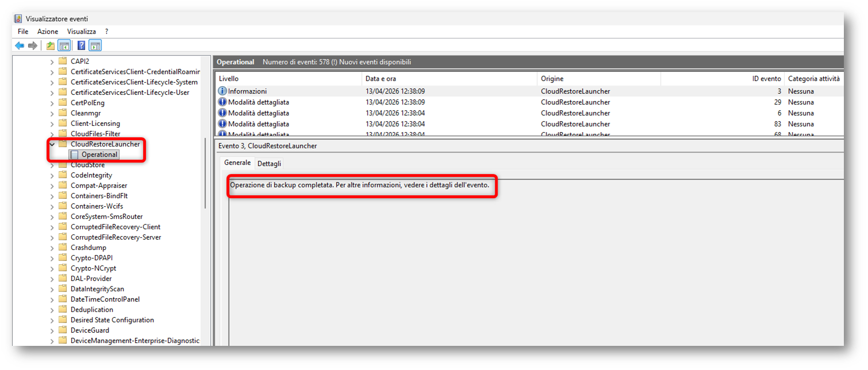Viewport: 868px width, 370px height.
Task: Click the Up one level folder icon
Action: click(x=51, y=46)
